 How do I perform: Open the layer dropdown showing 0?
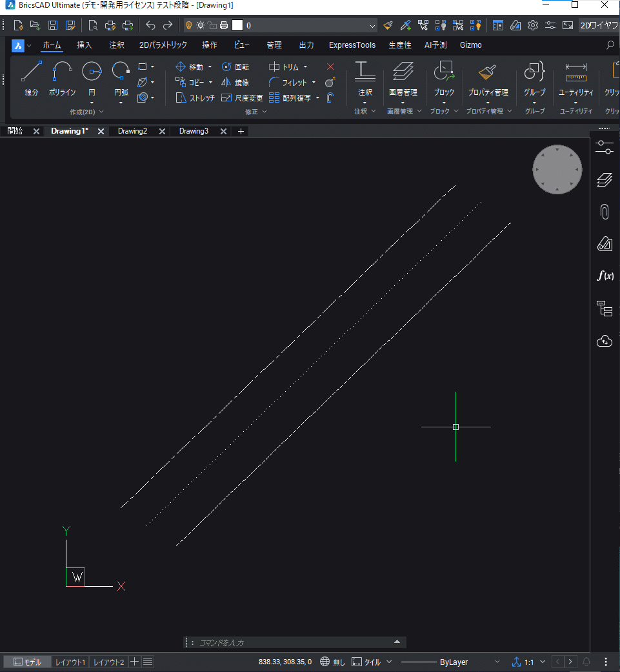click(310, 26)
